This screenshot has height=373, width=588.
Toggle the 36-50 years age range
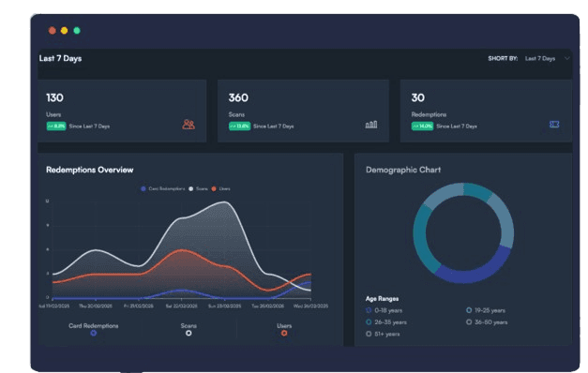487,322
